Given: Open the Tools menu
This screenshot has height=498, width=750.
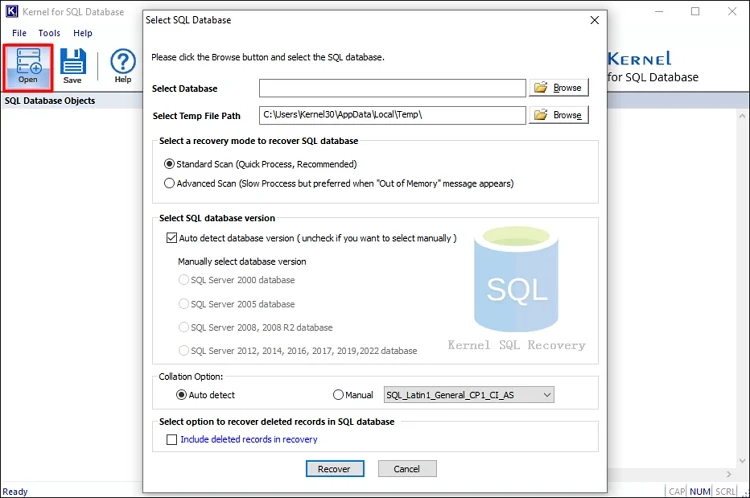Looking at the screenshot, I should (x=49, y=33).
